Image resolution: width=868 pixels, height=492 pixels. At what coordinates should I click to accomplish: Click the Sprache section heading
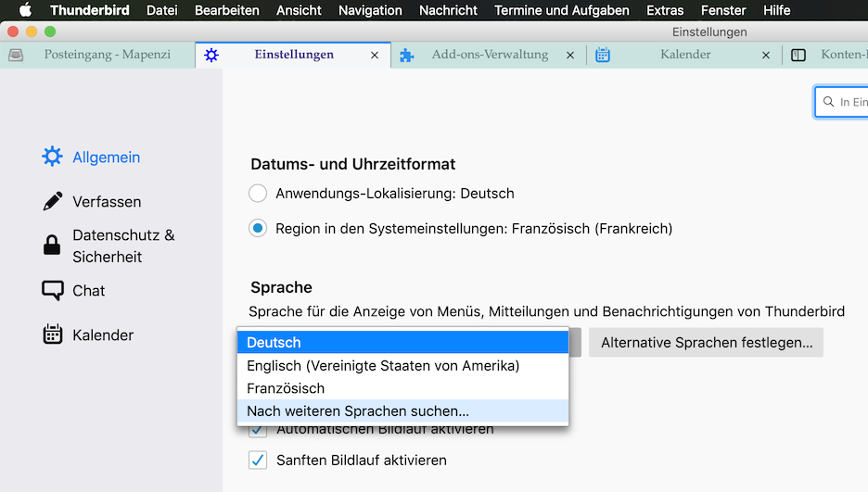click(x=281, y=287)
